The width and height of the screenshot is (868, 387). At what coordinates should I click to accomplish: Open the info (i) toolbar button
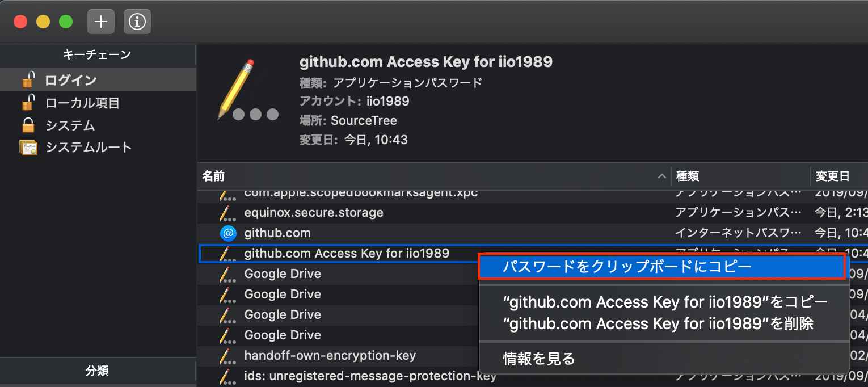tap(137, 22)
